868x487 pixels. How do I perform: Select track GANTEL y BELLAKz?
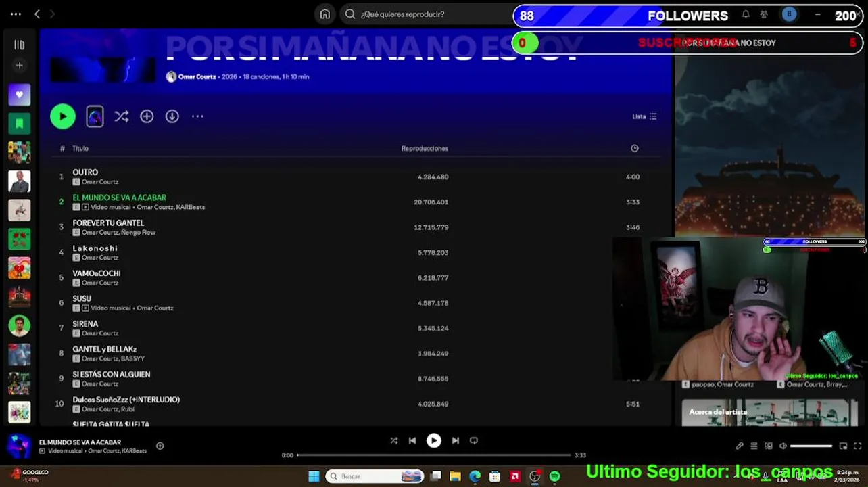tap(104, 349)
